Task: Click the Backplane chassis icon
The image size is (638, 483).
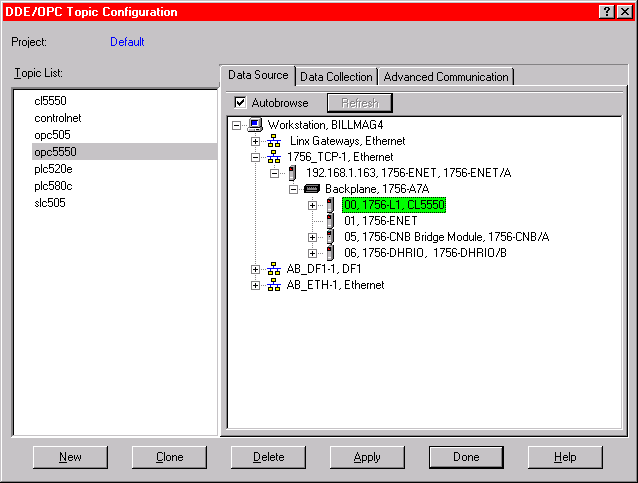Action: [312, 189]
